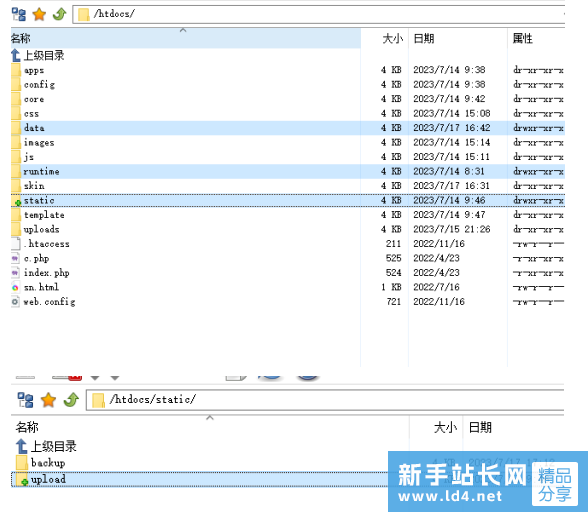Select the config folder
The image size is (588, 512).
pos(288,85)
